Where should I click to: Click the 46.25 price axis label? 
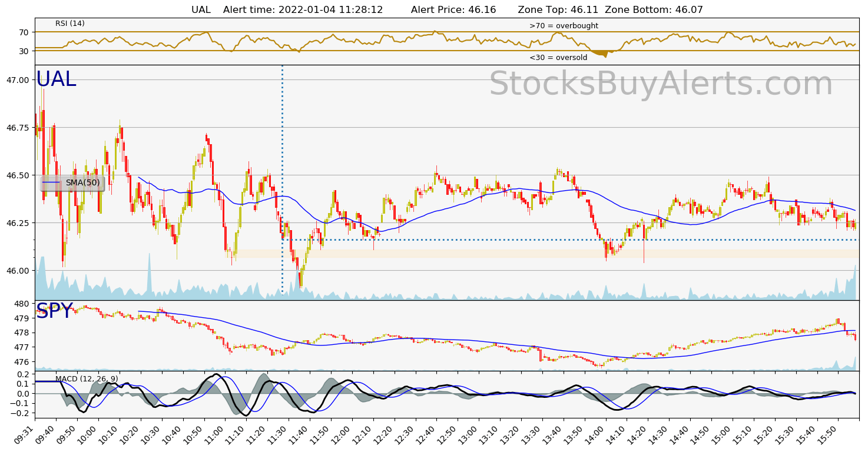coord(19,223)
